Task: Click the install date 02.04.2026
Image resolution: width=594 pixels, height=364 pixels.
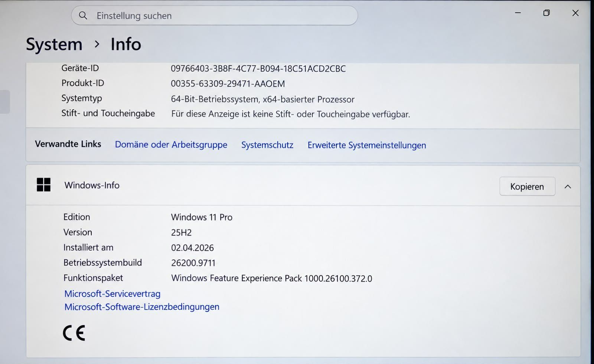Action: [192, 248]
